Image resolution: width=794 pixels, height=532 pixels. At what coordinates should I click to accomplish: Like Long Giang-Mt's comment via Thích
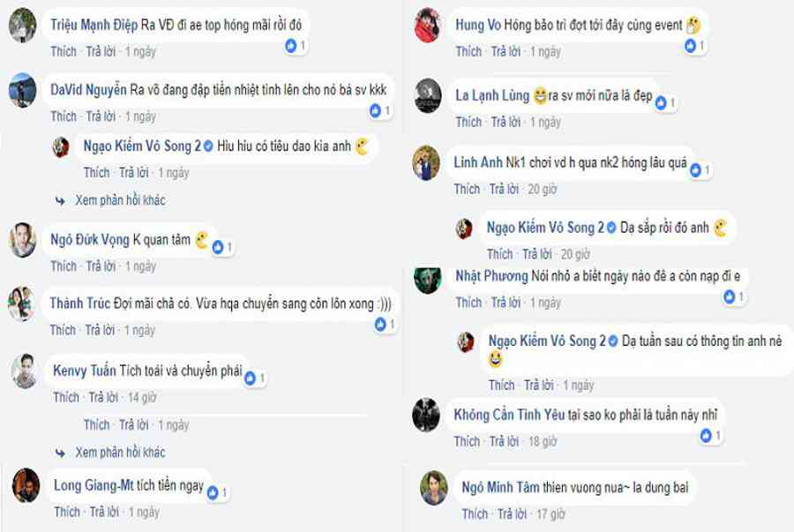point(67,513)
